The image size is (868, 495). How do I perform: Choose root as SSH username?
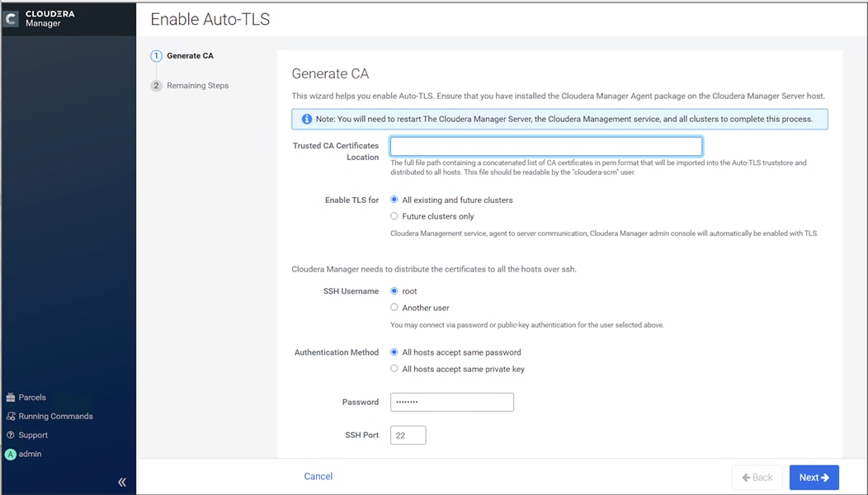[x=394, y=291]
